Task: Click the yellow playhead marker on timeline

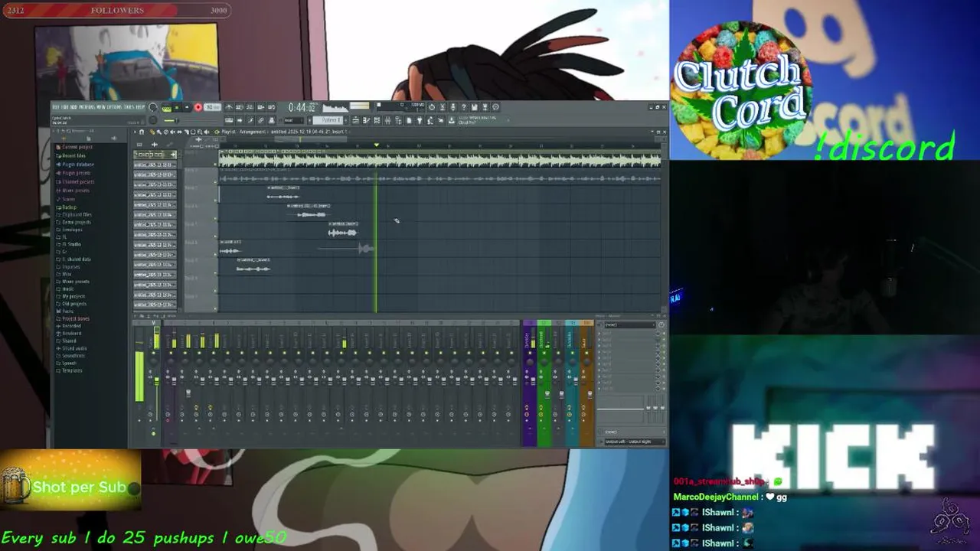Action: pyautogui.click(x=377, y=145)
